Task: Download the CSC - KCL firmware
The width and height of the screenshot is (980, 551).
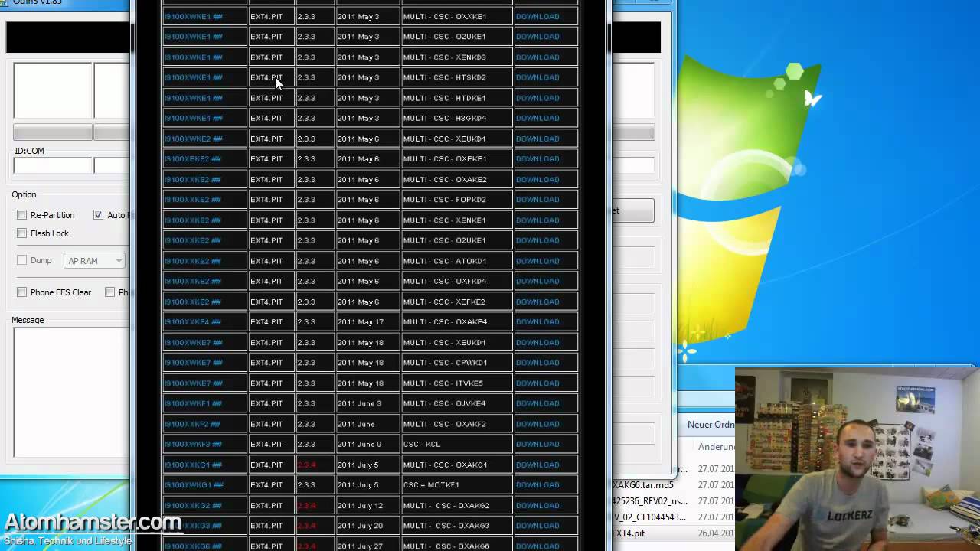Action: pyautogui.click(x=537, y=444)
